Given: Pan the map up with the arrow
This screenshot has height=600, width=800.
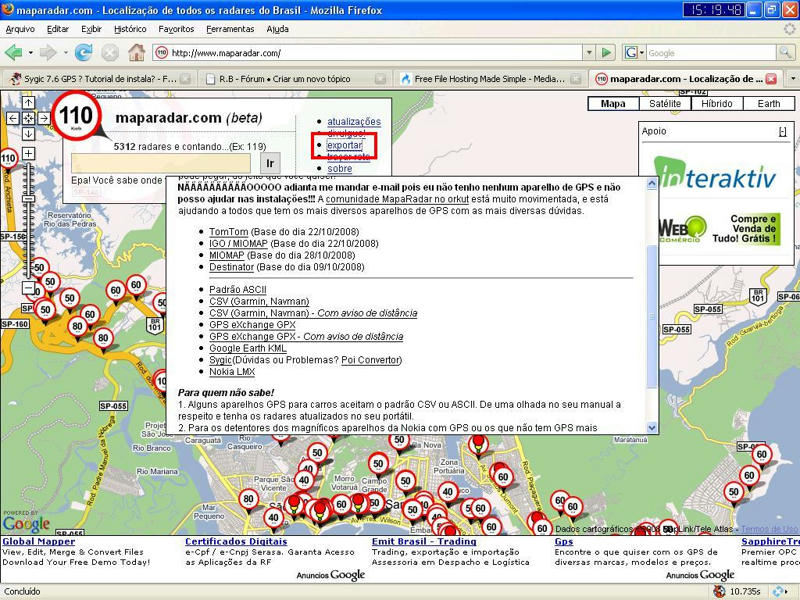Looking at the screenshot, I should 28,103.
